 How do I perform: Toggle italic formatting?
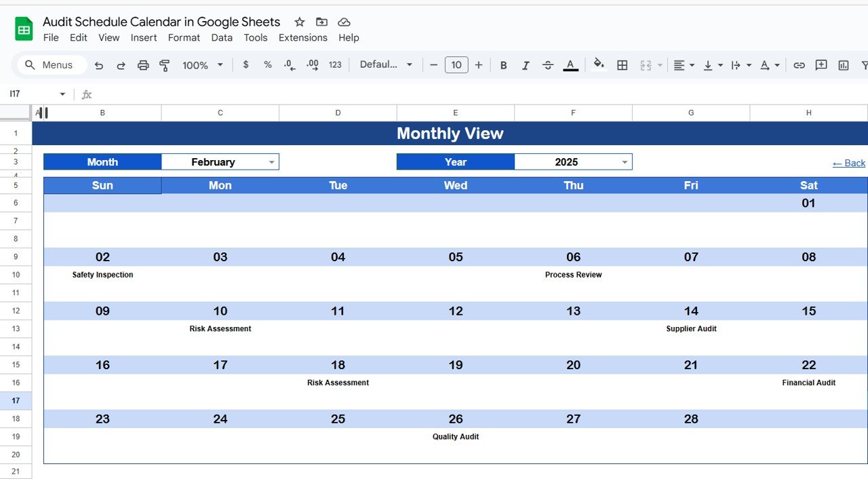526,65
